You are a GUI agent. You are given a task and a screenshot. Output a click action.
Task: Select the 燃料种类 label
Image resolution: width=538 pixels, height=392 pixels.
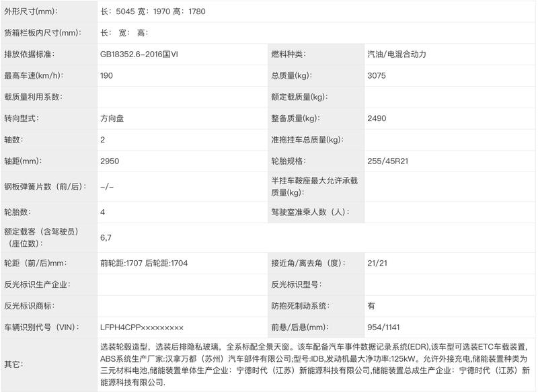point(289,54)
